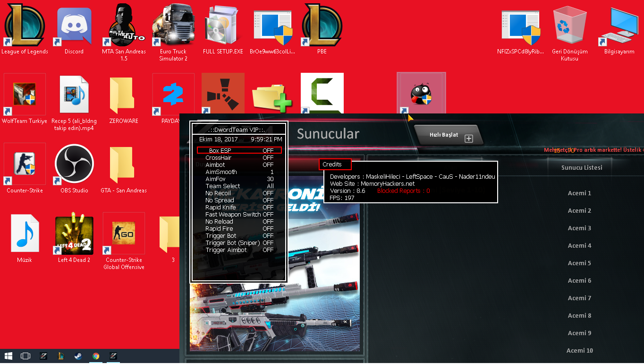The image size is (644, 364).
Task: Select Counter-Strike Global Offensive shortcut
Action: [x=125, y=242]
